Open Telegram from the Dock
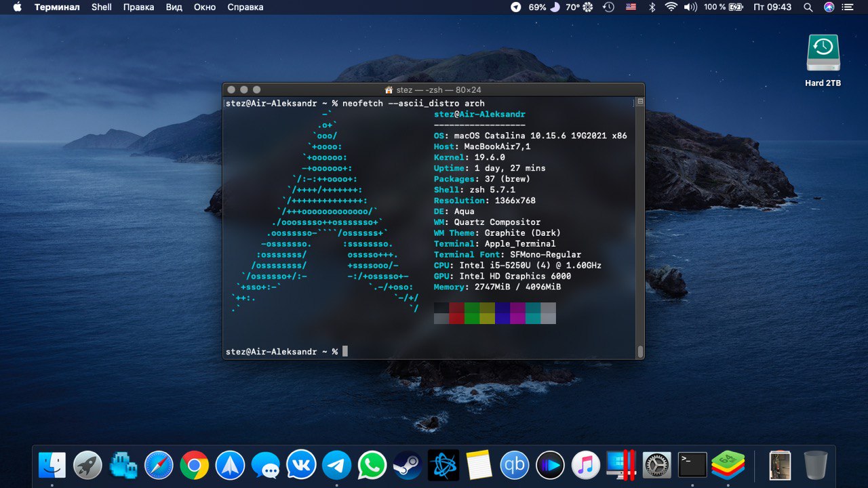 [336, 465]
